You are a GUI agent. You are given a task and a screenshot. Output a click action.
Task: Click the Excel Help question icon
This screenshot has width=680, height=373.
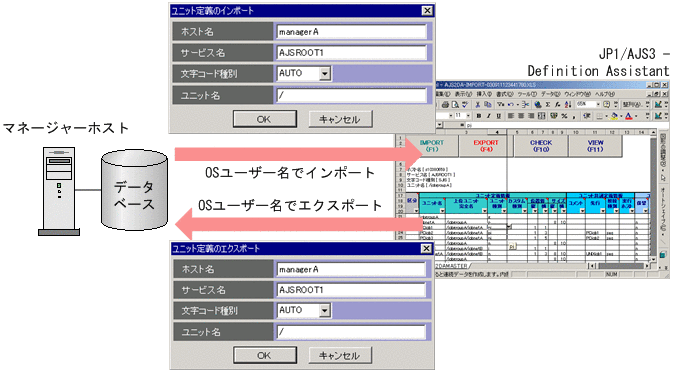tap(606, 105)
